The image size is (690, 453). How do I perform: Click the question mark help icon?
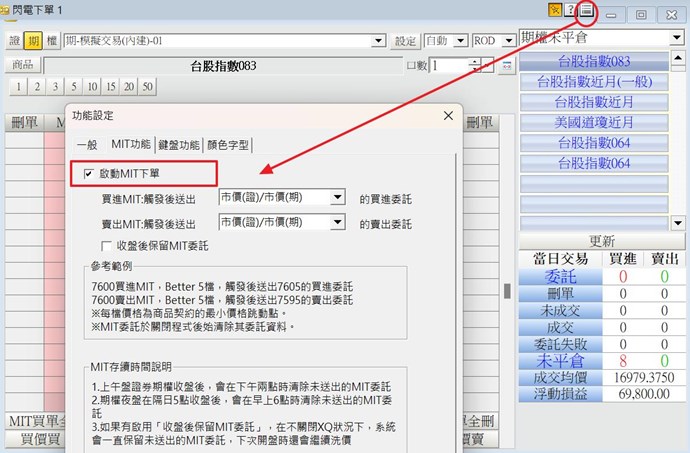pos(571,11)
